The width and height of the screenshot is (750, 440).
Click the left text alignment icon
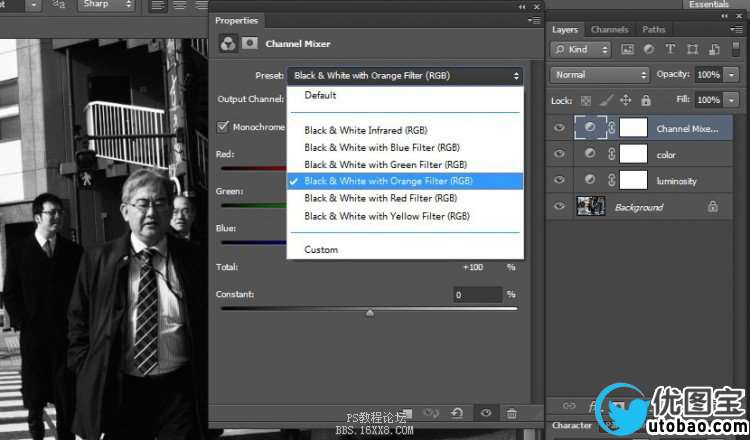[x=157, y=6]
